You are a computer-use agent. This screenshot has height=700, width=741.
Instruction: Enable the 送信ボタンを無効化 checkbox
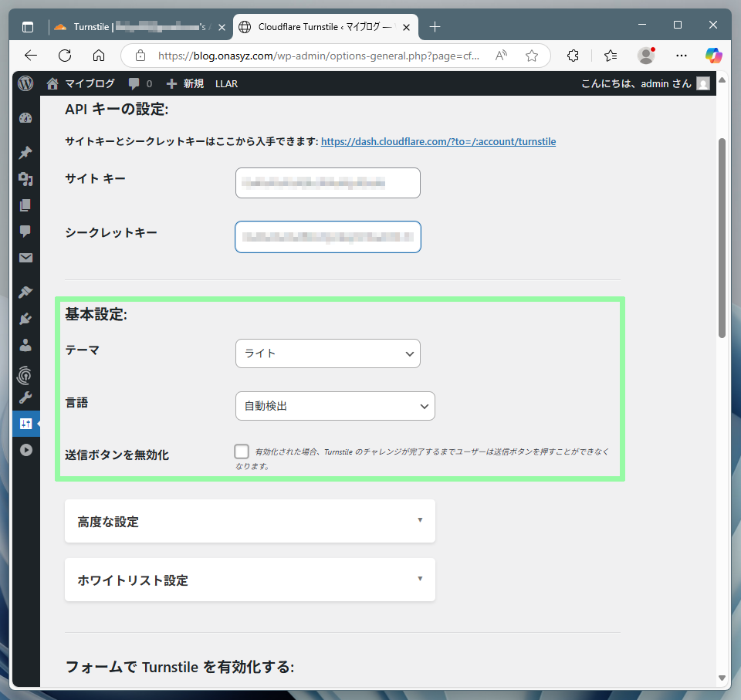pos(242,452)
